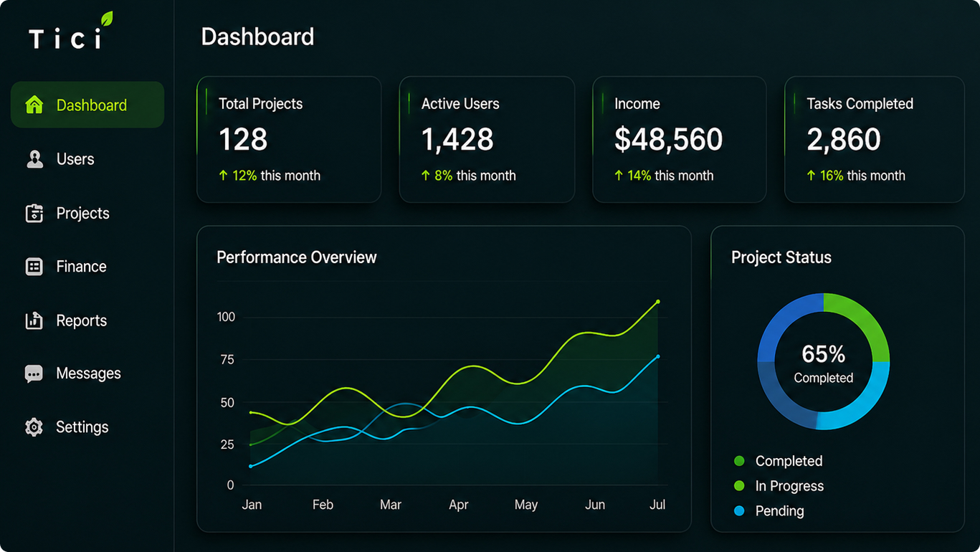Click the Tici leaf logo
Screen dimensions: 980x552
[x=71, y=32]
